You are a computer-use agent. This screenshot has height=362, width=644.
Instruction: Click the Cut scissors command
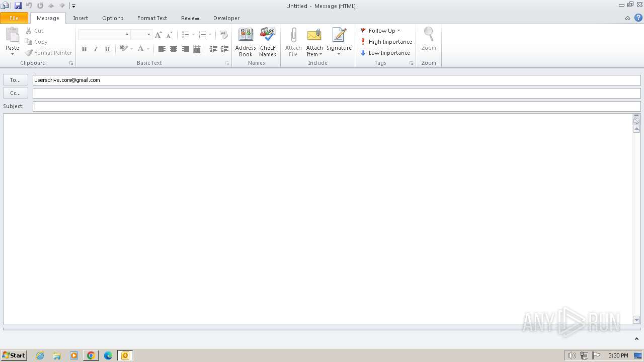click(35, 31)
